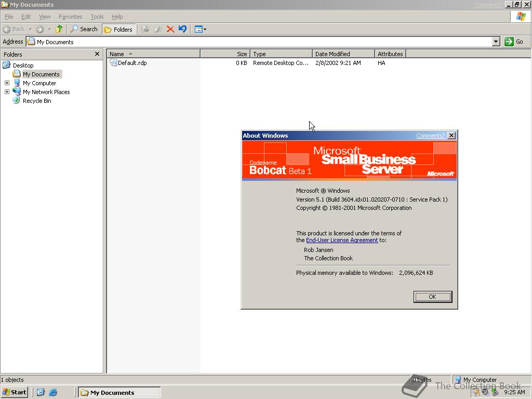The image size is (532, 399).
Task: Open the Address bar dropdown arrow
Action: pyautogui.click(x=496, y=42)
